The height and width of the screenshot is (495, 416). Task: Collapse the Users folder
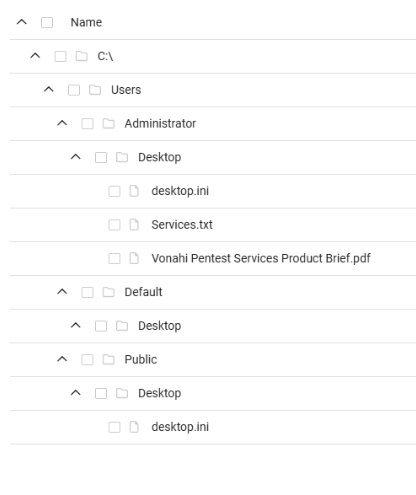pos(49,89)
